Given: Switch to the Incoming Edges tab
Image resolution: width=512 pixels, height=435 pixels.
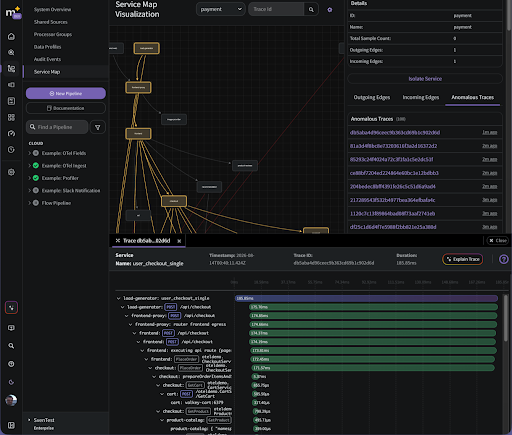Looking at the screenshot, I should click(421, 97).
